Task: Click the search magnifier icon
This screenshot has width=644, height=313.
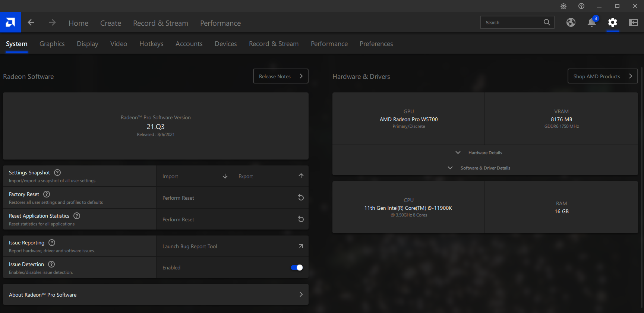Action: pyautogui.click(x=547, y=22)
